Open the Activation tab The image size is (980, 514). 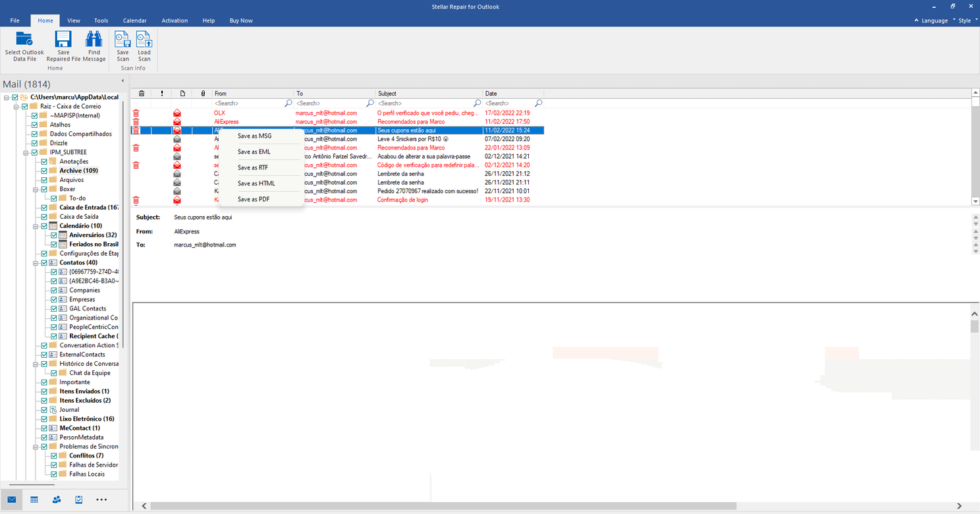175,20
